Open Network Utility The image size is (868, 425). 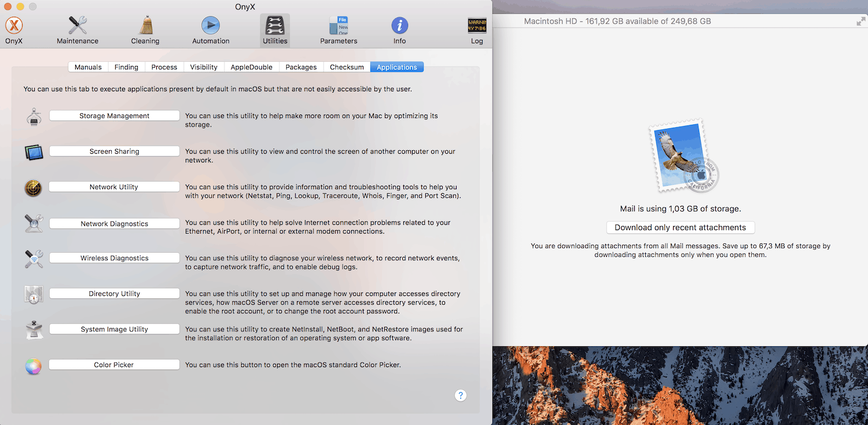click(x=114, y=187)
